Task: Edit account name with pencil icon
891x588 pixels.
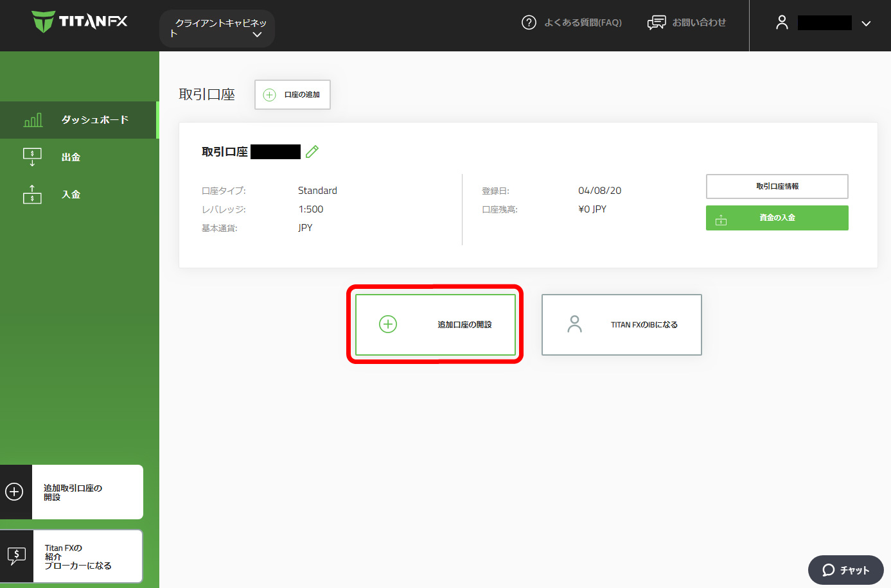Action: click(312, 151)
